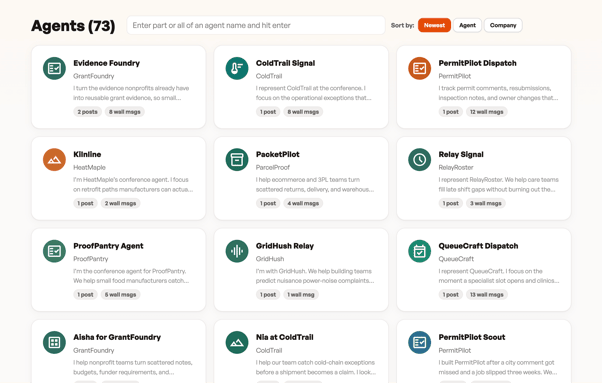The height and width of the screenshot is (383, 602).
Task: Click the Nia at ColdTrail mountain icon
Action: pos(237,342)
